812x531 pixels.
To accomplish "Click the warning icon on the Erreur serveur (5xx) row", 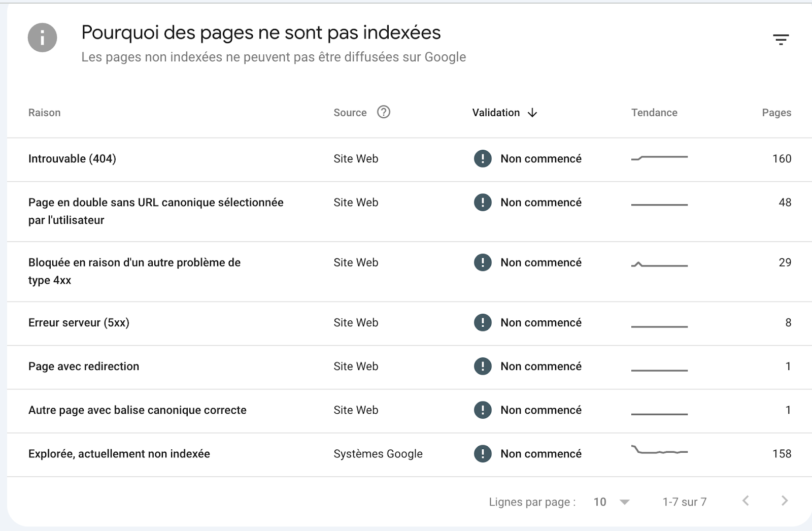I will (482, 322).
